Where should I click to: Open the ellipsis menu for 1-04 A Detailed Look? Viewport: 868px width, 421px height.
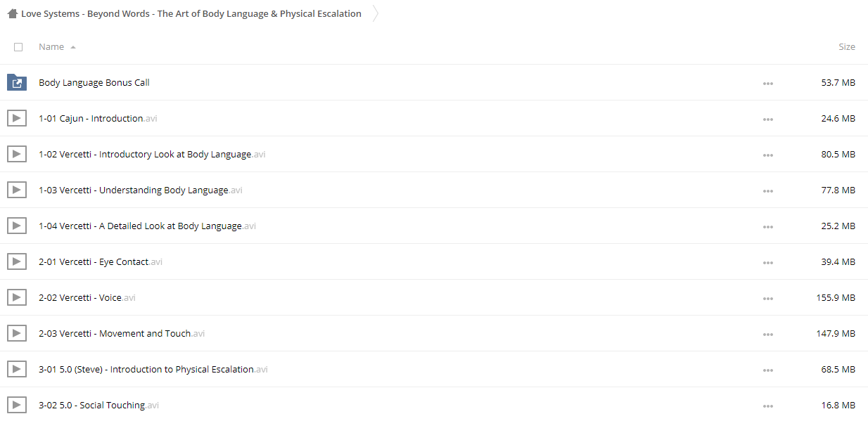(767, 226)
